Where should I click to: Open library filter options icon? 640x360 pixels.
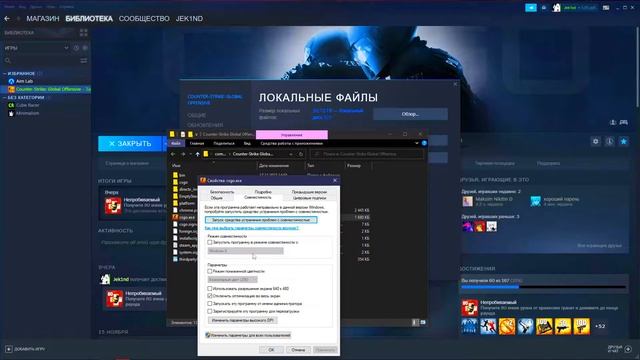click(84, 60)
